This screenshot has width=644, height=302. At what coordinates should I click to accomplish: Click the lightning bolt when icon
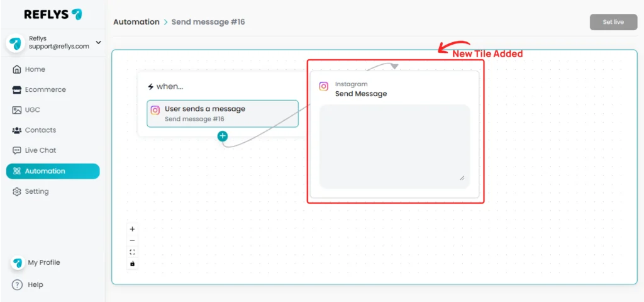151,87
